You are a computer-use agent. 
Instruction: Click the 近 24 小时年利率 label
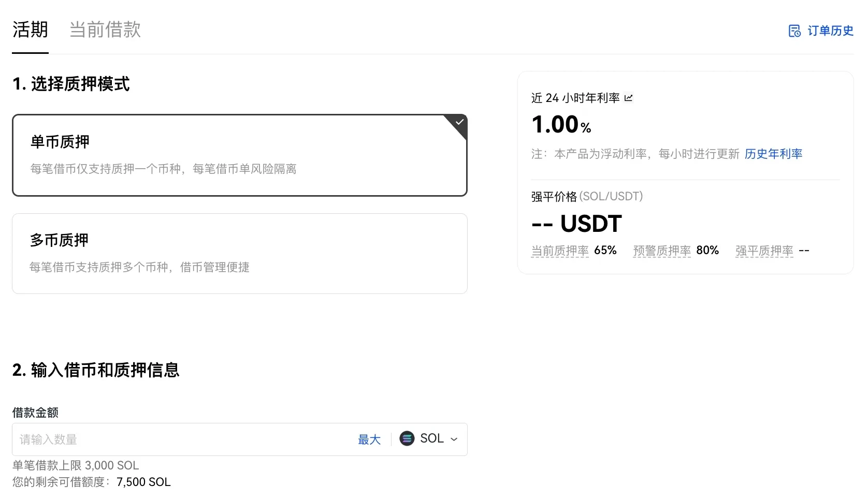tap(575, 98)
